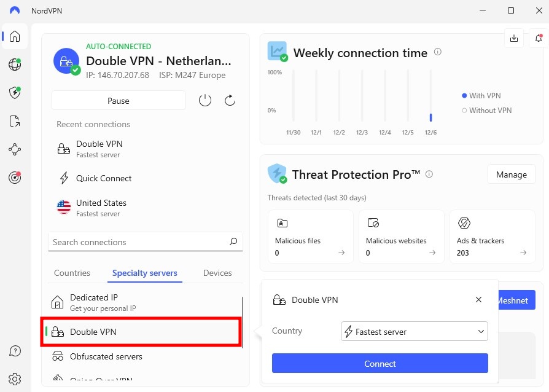The image size is (549, 392).
Task: Click the download icon at top right
Action: pyautogui.click(x=514, y=38)
